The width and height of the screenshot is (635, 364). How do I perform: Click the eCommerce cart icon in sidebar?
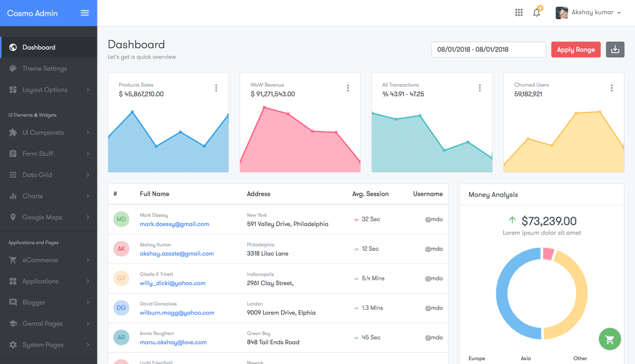point(13,260)
